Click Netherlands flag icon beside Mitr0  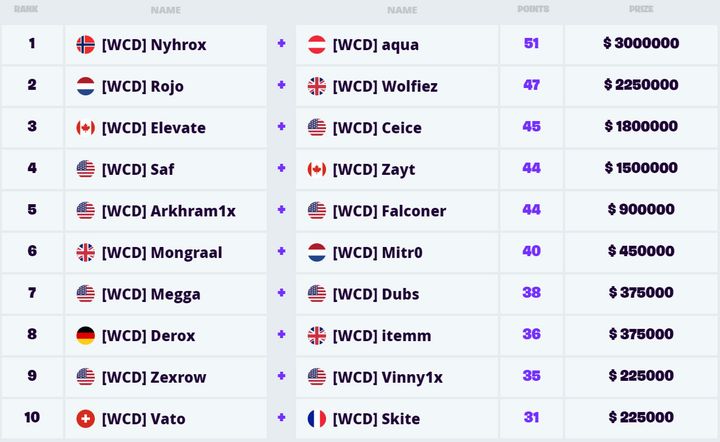pyautogui.click(x=317, y=253)
